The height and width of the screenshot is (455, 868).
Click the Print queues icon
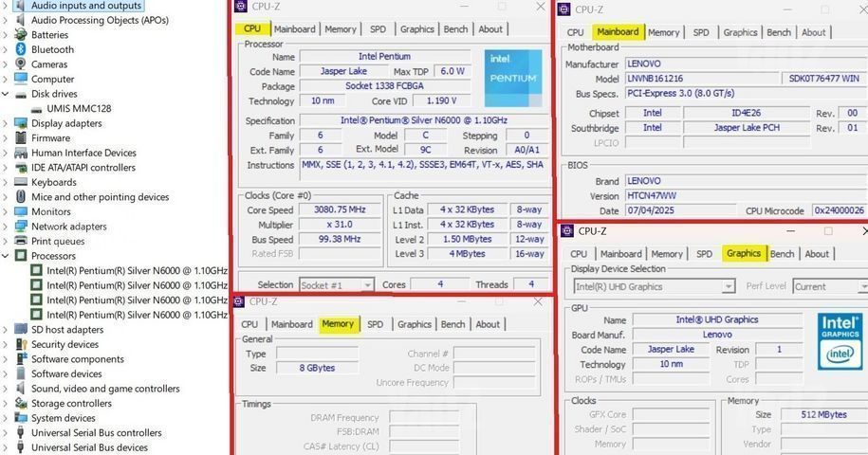[x=21, y=241]
